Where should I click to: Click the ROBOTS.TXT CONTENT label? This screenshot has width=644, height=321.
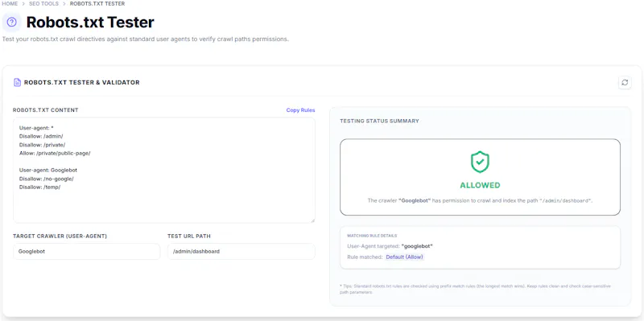[46, 110]
